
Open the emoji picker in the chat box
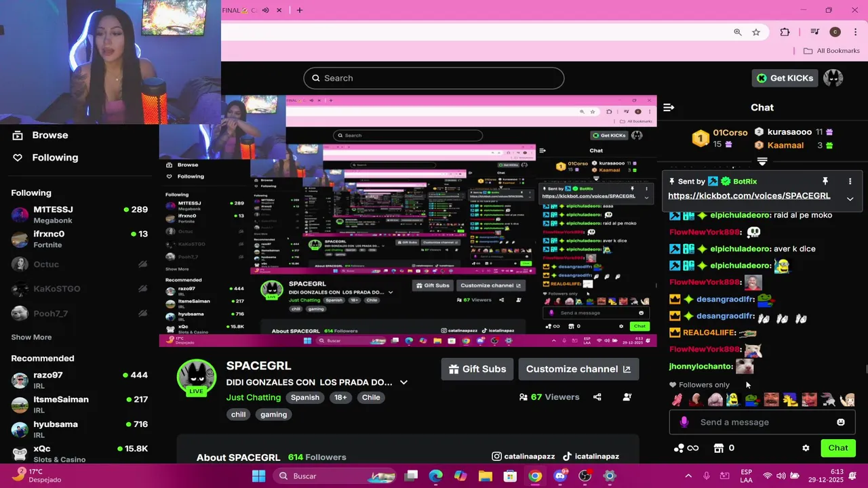point(841,422)
